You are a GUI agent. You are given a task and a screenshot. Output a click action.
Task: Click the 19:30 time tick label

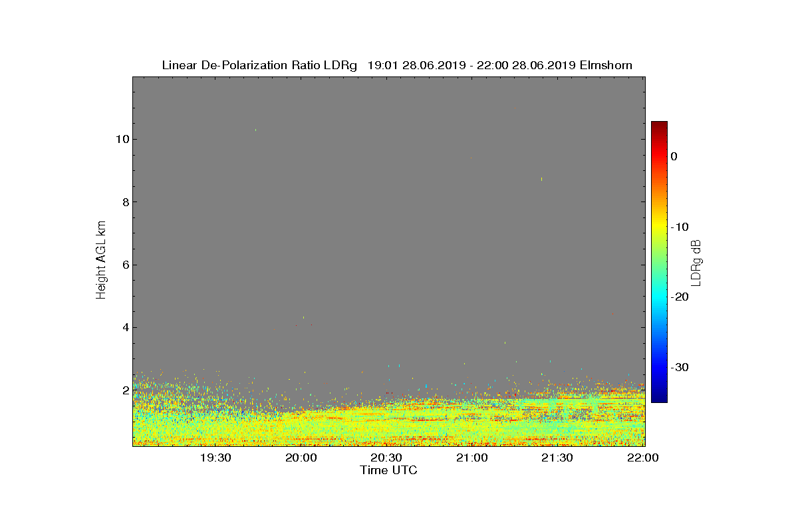pyautogui.click(x=215, y=458)
